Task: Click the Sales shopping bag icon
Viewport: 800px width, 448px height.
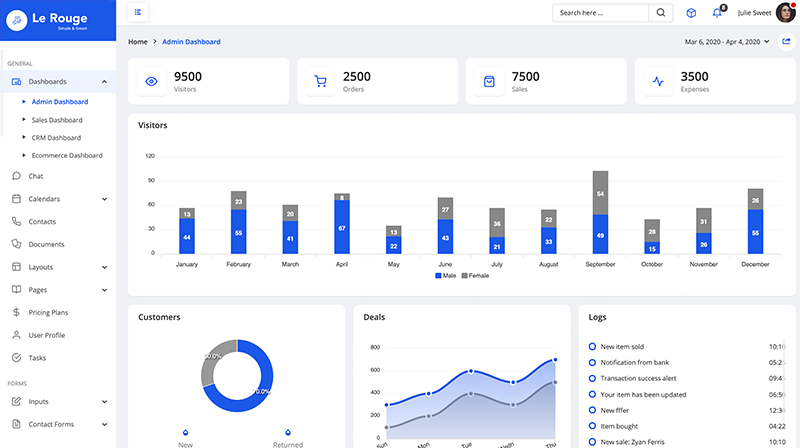Action: coord(490,81)
